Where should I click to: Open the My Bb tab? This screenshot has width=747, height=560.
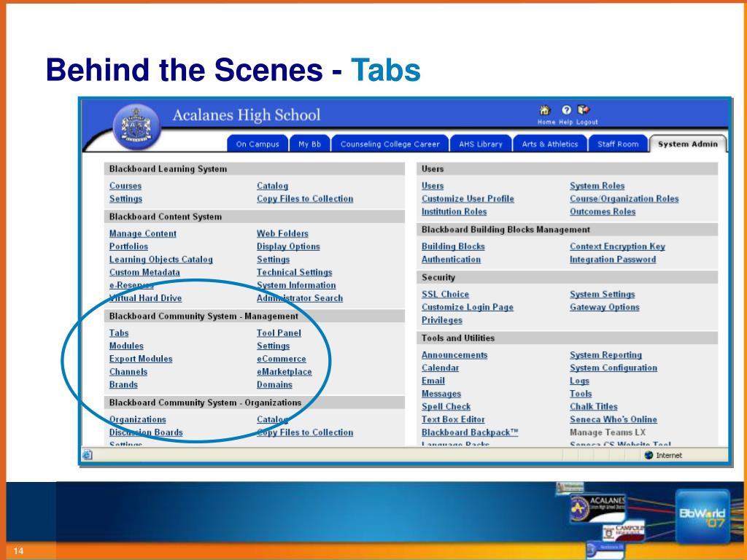point(309,144)
